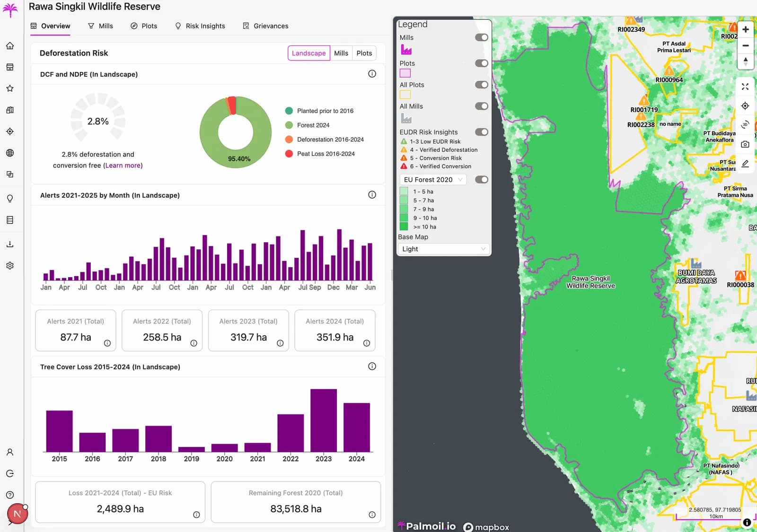Toggle the Mills layer switch
This screenshot has height=532, width=757.
pyautogui.click(x=481, y=37)
